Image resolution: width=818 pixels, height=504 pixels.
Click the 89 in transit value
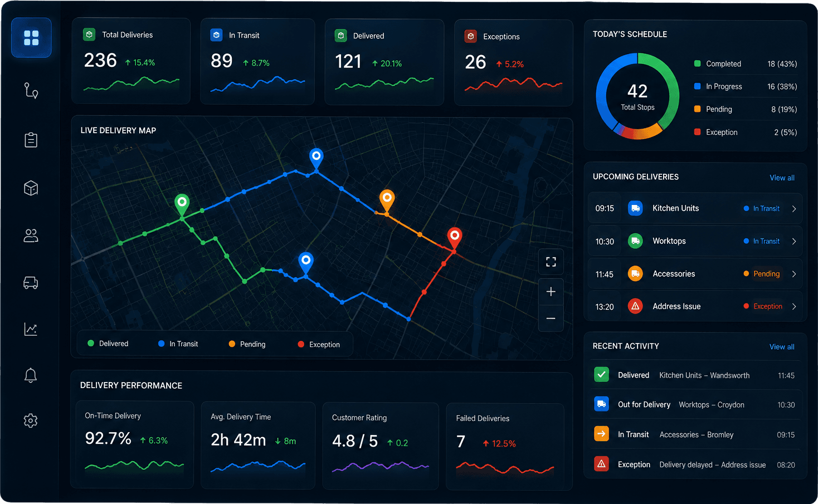point(221,61)
